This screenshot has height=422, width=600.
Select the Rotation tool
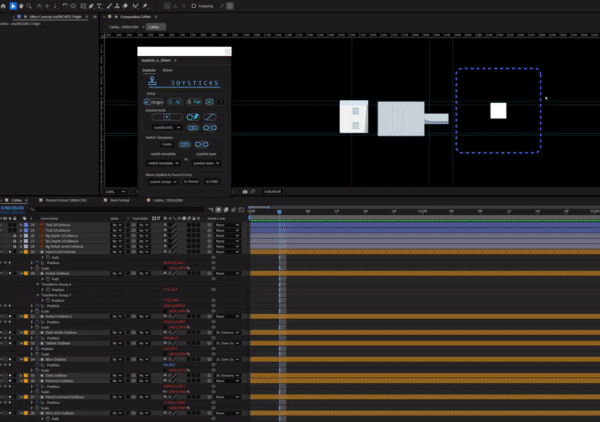[65, 6]
